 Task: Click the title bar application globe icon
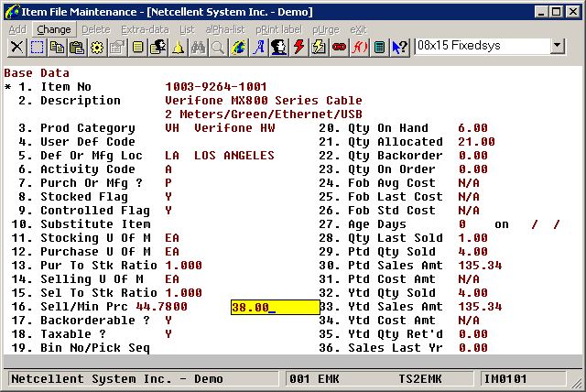[x=12, y=12]
